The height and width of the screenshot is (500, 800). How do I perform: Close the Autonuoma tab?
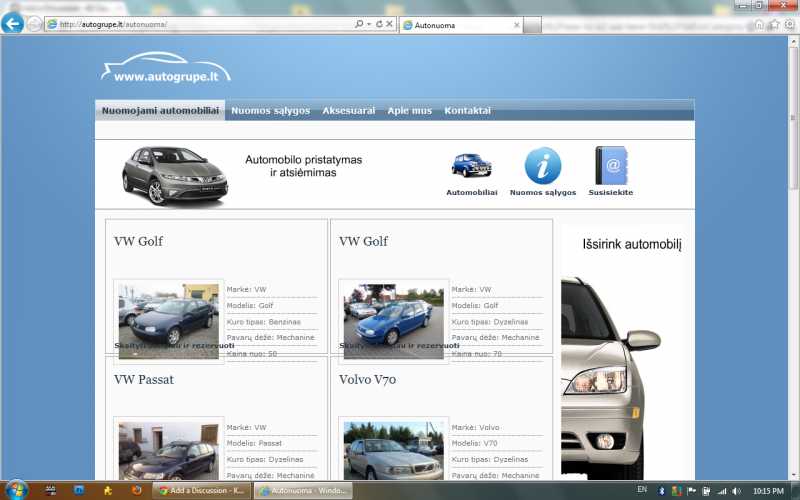516,25
